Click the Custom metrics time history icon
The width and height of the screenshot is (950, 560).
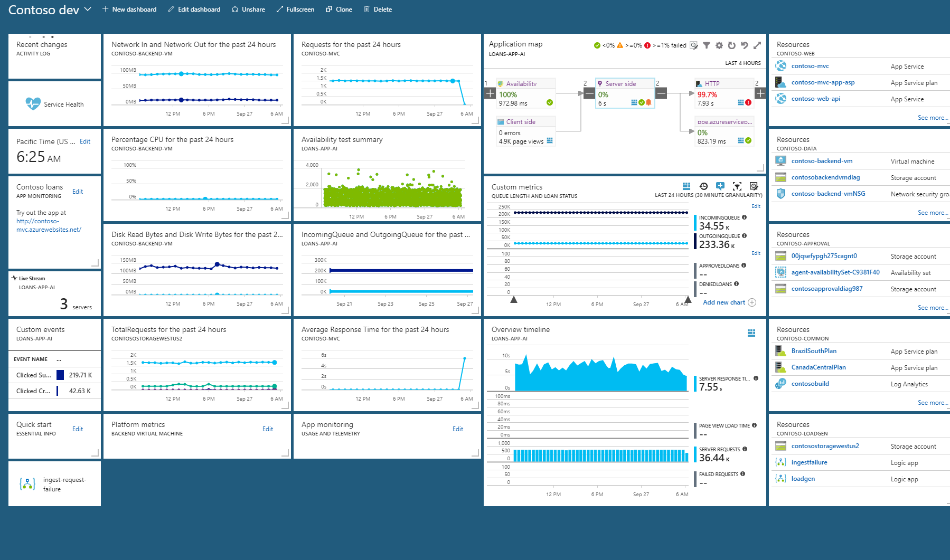click(703, 186)
